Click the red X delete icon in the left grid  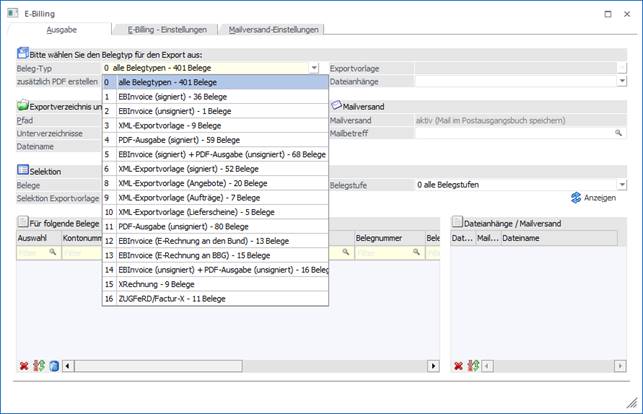point(23,366)
